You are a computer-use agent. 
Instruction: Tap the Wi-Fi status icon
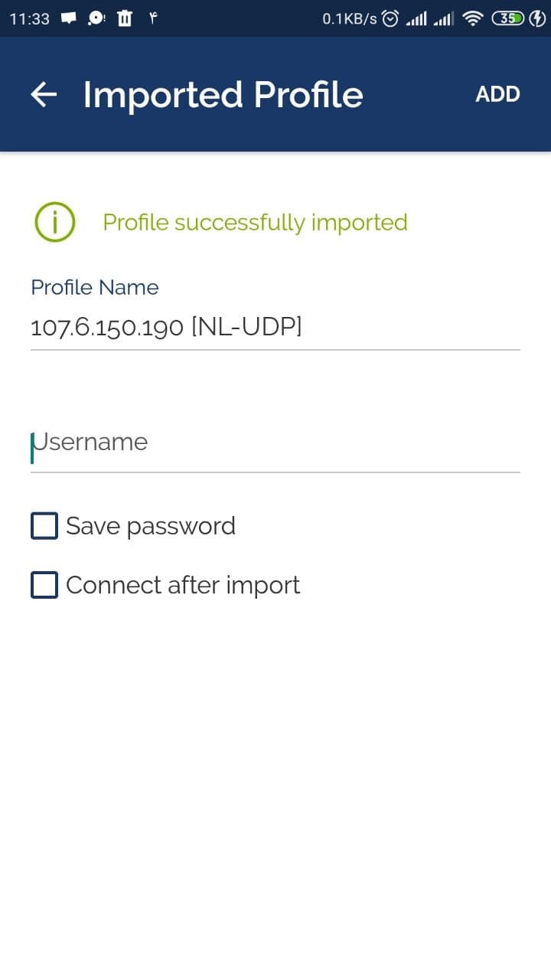pos(474,19)
